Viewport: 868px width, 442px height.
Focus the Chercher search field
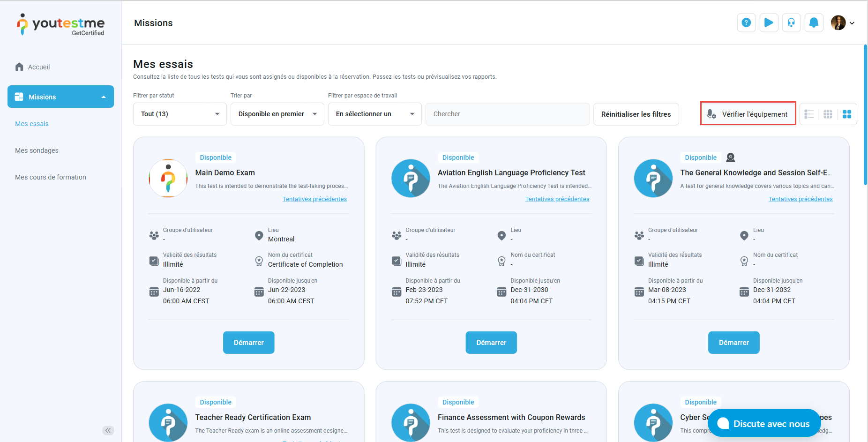[x=508, y=114]
